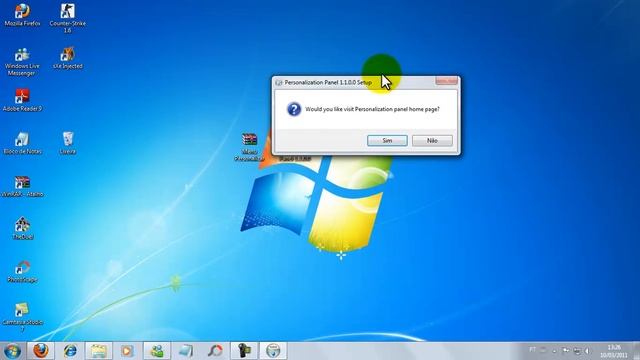The height and width of the screenshot is (360, 640).
Task: Click the PT language indicator in tray
Action: tap(533, 350)
